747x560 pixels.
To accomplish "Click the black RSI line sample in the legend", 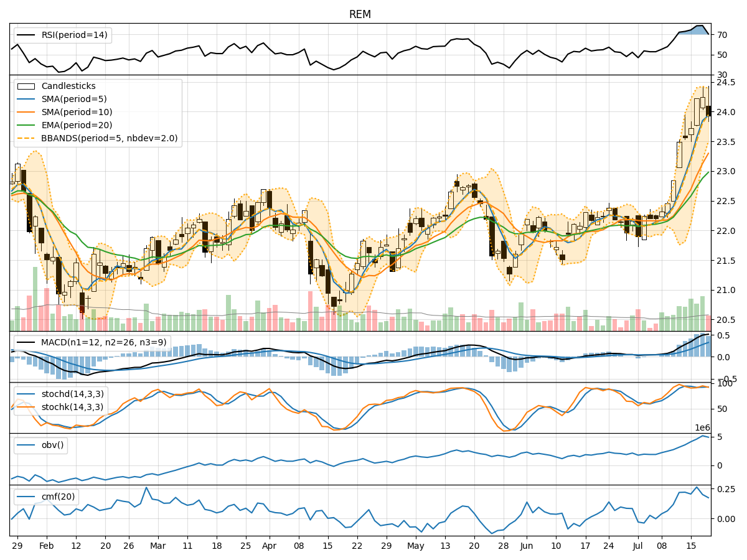I will (x=25, y=35).
